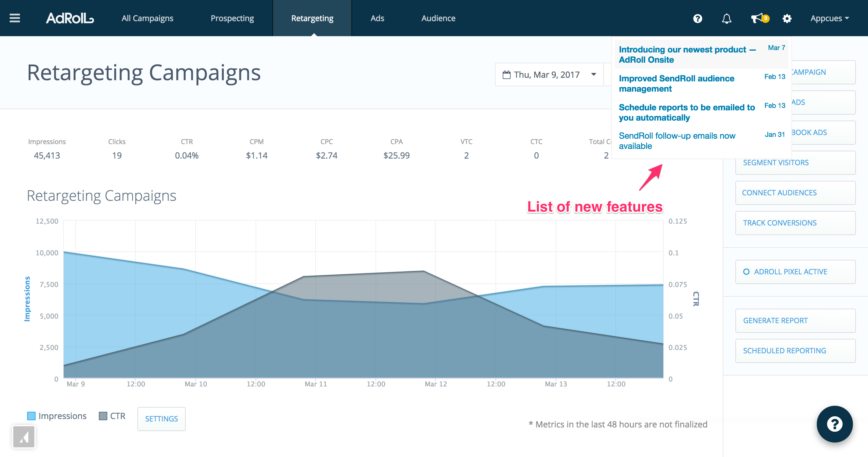Screen dimensions: 868x457
Task: Open the floating help chat button
Action: [x=834, y=424]
